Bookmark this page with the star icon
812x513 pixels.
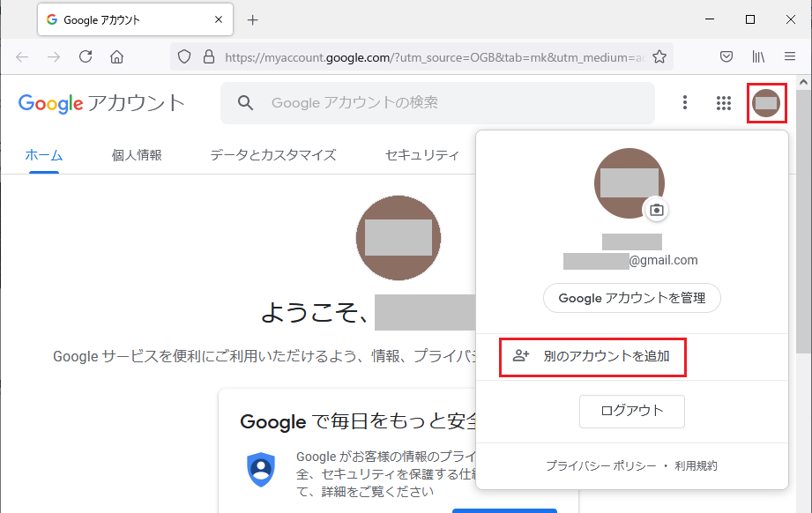[659, 56]
